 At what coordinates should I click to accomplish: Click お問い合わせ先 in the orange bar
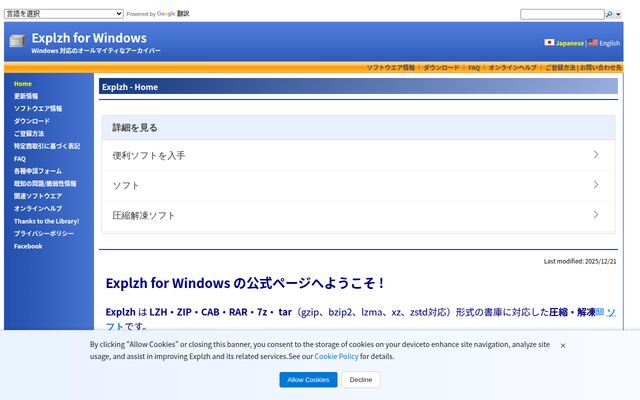click(x=600, y=68)
